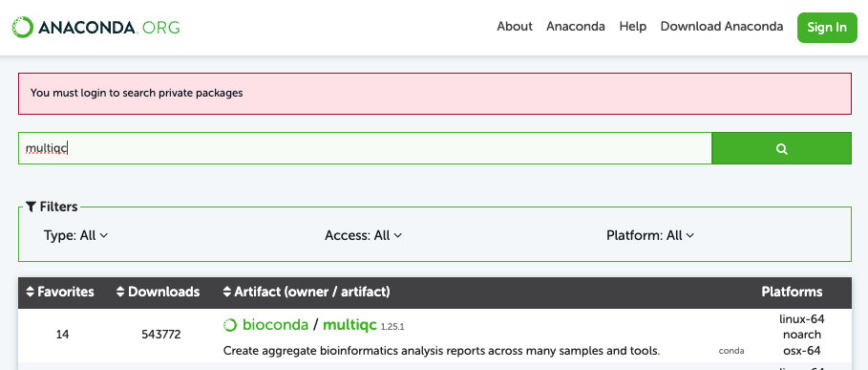
Task: Click the private packages login alert
Action: (434, 93)
